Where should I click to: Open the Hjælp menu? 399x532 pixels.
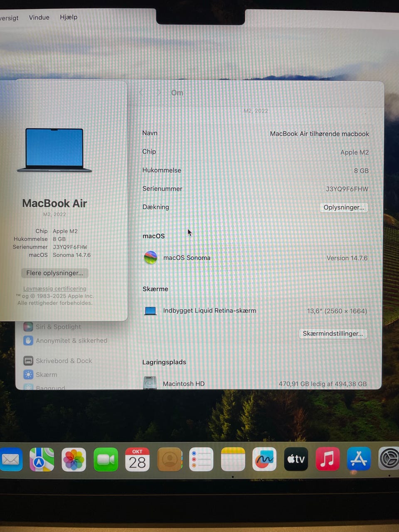(69, 17)
